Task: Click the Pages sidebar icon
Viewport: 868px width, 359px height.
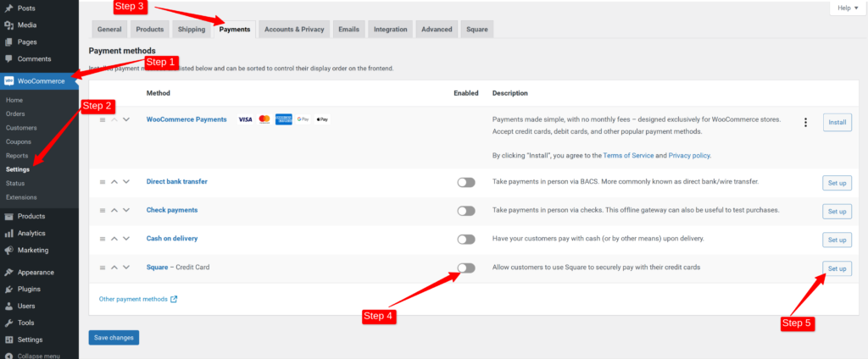Action: 8,42
